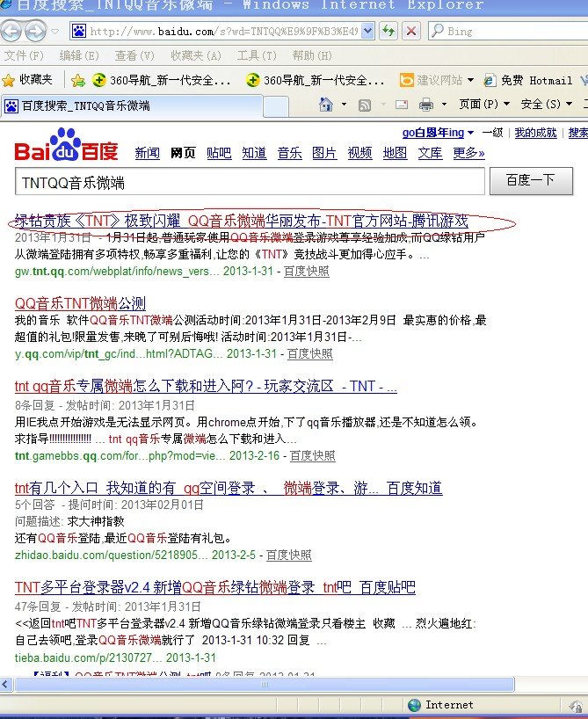Go to Baidu 视频 category

coord(359,153)
